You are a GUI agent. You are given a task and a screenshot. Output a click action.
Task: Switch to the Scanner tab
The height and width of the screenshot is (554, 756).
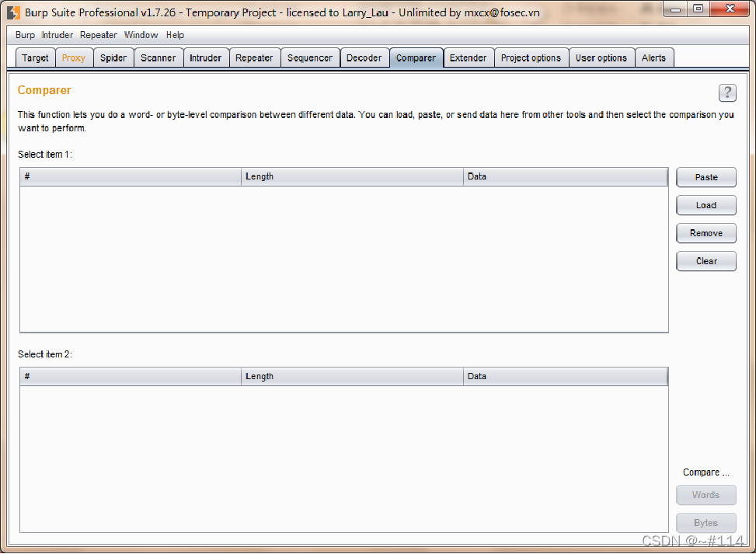[x=159, y=57]
